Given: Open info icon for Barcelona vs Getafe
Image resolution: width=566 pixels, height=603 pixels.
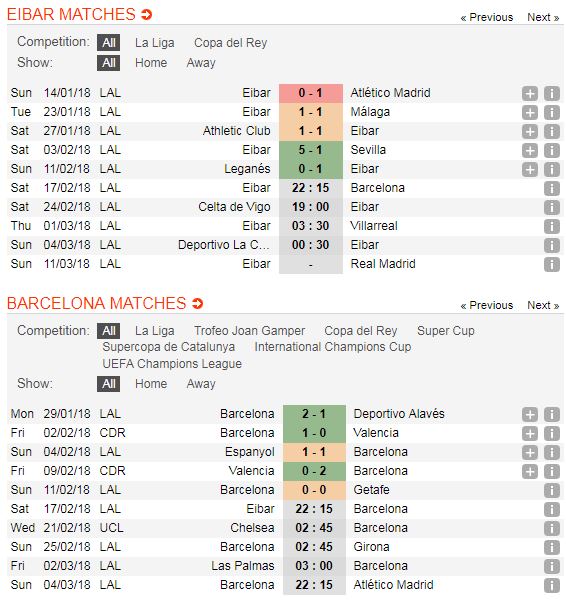Looking at the screenshot, I should pos(551,490).
